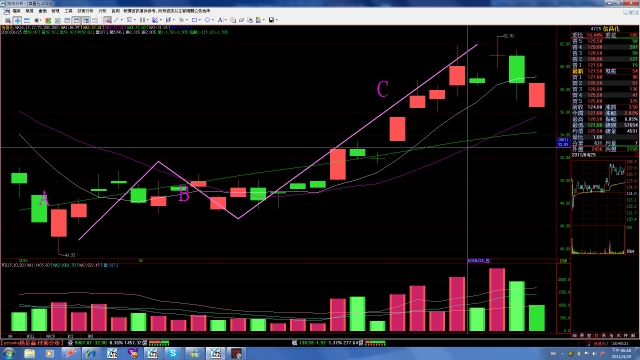Click the copy drawings toolbar icon
640x360 pixels.
pyautogui.click(x=233, y=20)
